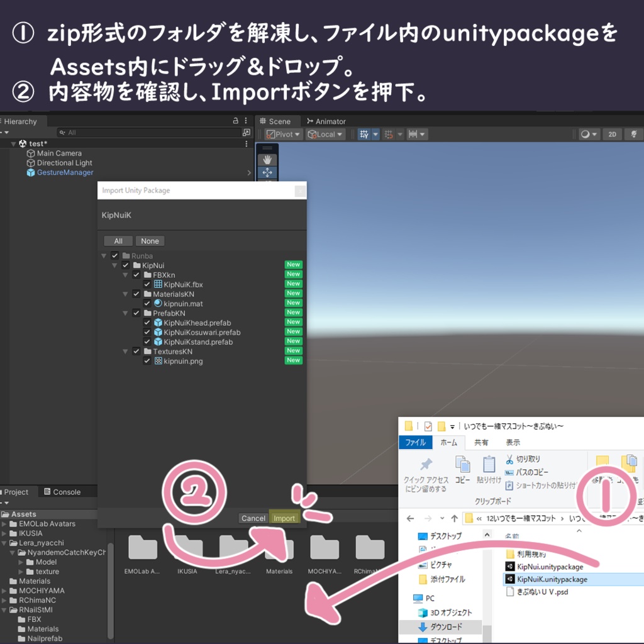Expand the EMOLab Avatars folder in Project
644x644 pixels.
(4, 524)
